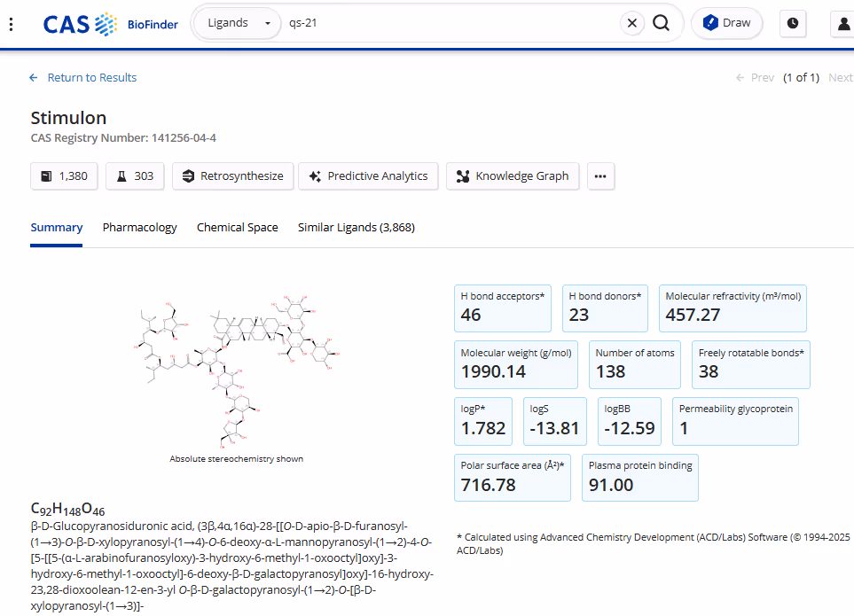Open the user account profile icon
This screenshot has width=854, height=616.
tap(843, 23)
